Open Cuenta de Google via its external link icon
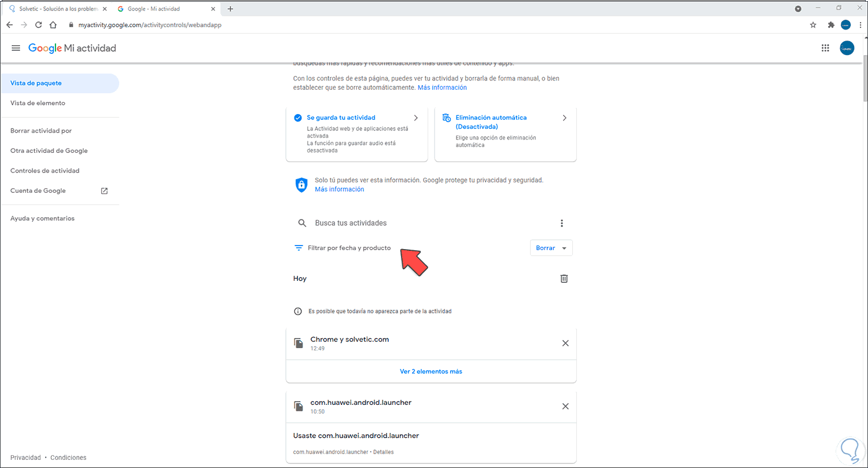The image size is (868, 468). [x=104, y=190]
